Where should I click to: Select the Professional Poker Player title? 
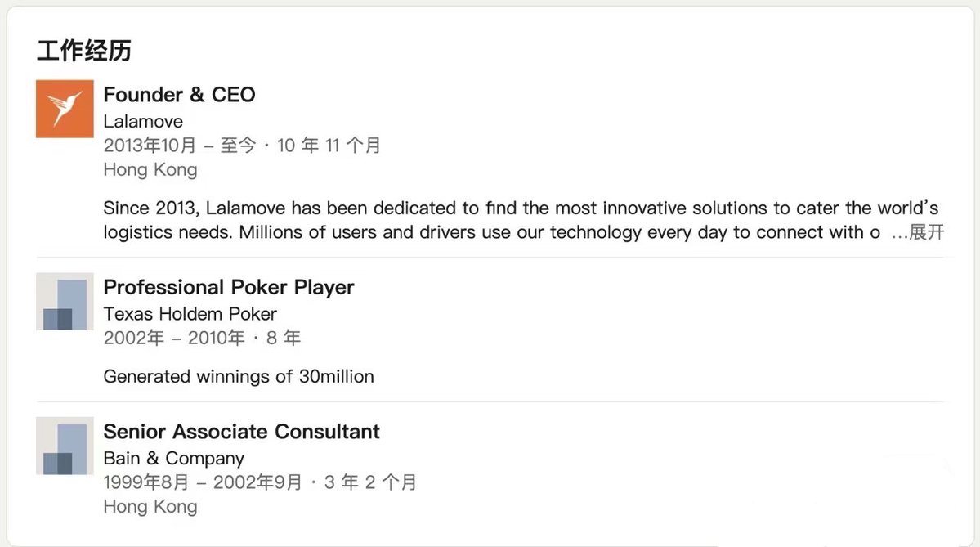pos(229,287)
